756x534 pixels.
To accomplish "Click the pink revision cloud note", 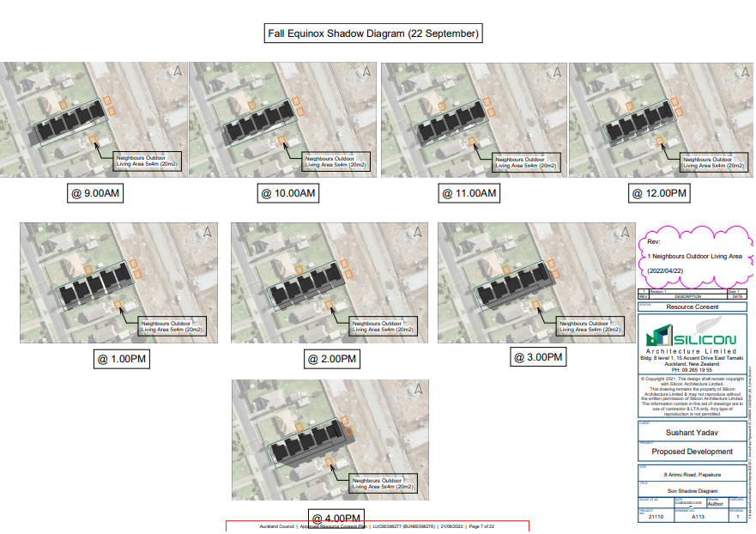I will pos(692,256).
